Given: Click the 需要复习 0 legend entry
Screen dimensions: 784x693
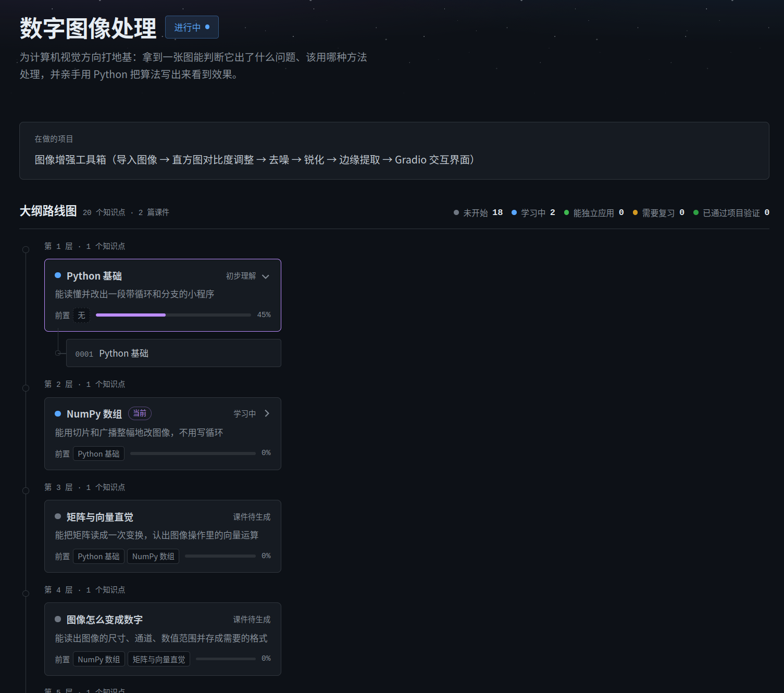Looking at the screenshot, I should tap(658, 212).
